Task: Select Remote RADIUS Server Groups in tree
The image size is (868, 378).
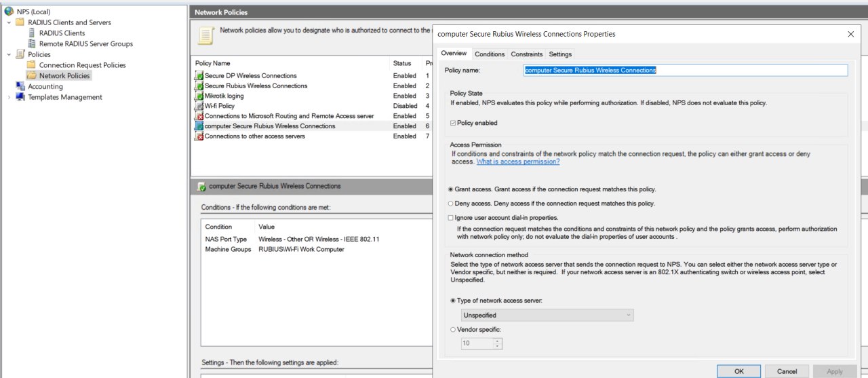Action: pos(86,43)
